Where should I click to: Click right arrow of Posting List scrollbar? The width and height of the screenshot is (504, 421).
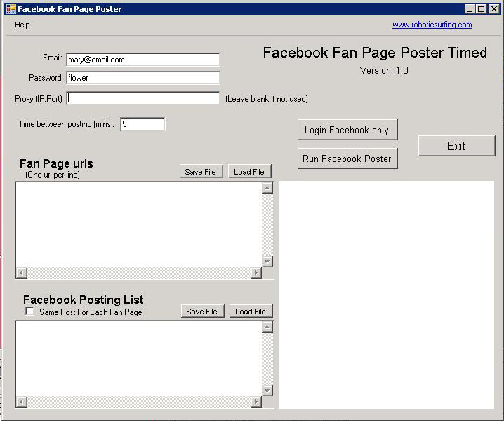coord(256,402)
